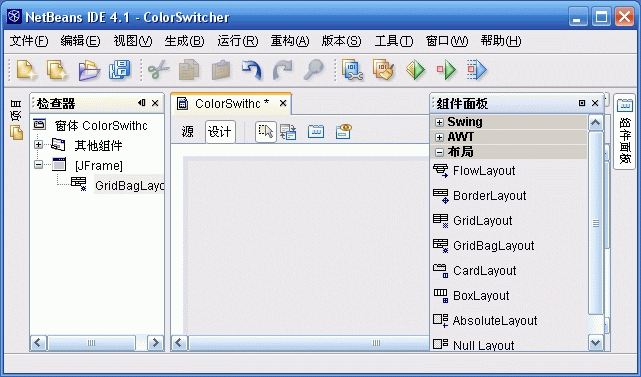Open the collapsed 组件面板 side tab
The image size is (641, 377).
625,132
